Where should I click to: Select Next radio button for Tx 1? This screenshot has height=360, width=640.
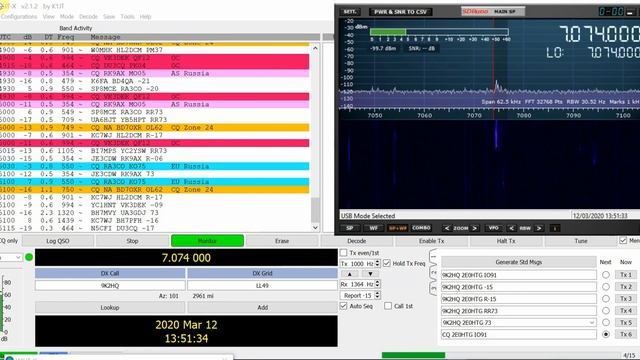tap(606, 275)
